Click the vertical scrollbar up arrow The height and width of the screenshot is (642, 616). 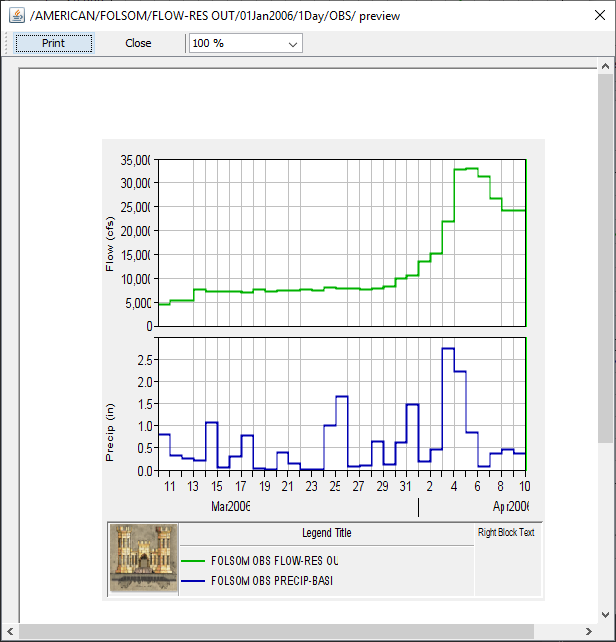(x=606, y=66)
